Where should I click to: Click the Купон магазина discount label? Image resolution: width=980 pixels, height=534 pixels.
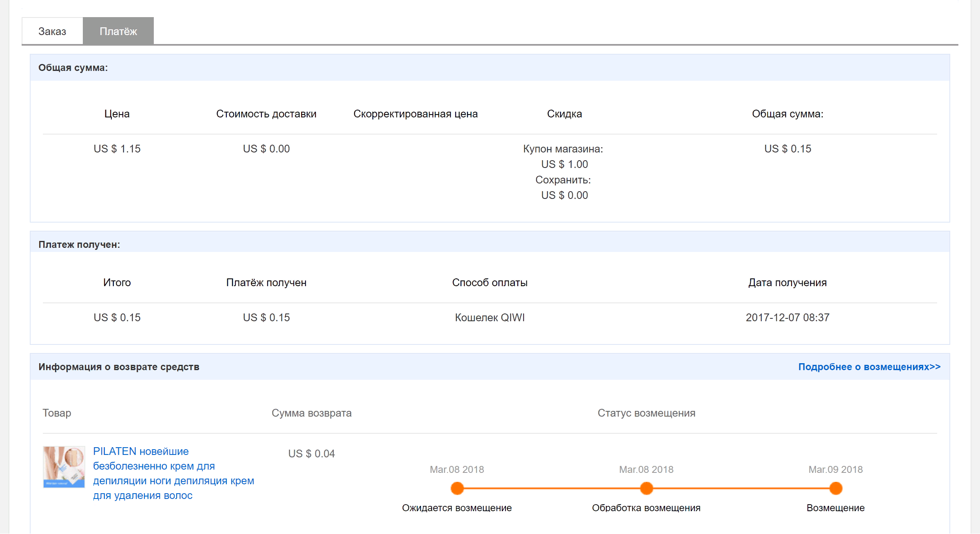563,149
